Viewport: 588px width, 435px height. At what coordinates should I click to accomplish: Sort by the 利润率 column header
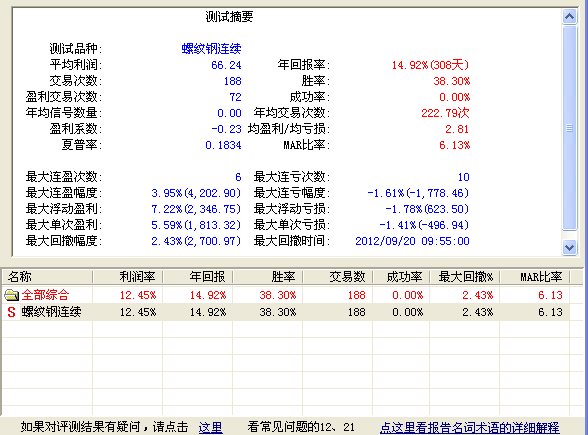tap(128, 277)
